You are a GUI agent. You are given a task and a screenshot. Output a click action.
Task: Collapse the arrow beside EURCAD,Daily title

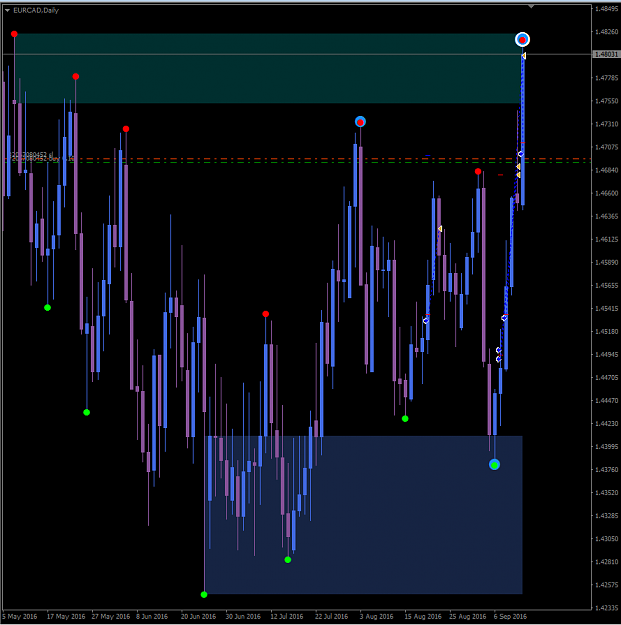click(x=7, y=10)
